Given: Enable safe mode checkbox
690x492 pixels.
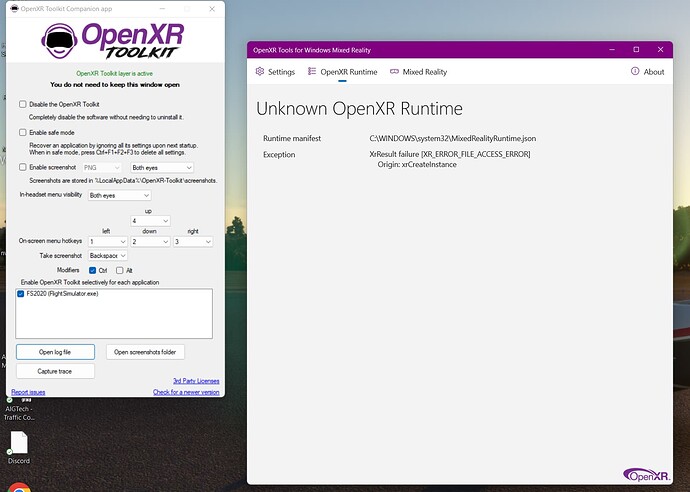Looking at the screenshot, I should click(22, 132).
